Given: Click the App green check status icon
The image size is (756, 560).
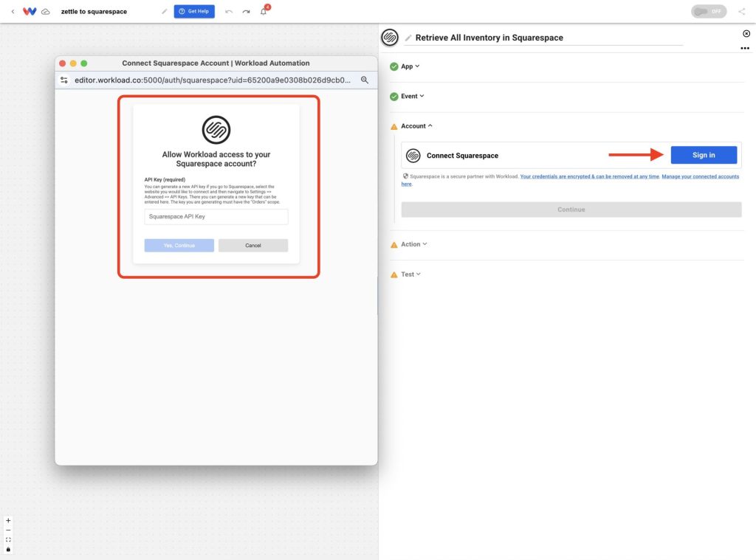Looking at the screenshot, I should coord(394,66).
